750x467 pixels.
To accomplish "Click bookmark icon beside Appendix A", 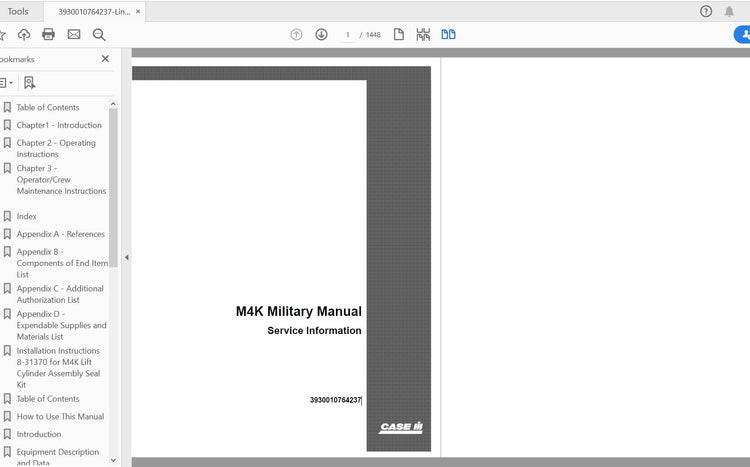I will 7,234.
